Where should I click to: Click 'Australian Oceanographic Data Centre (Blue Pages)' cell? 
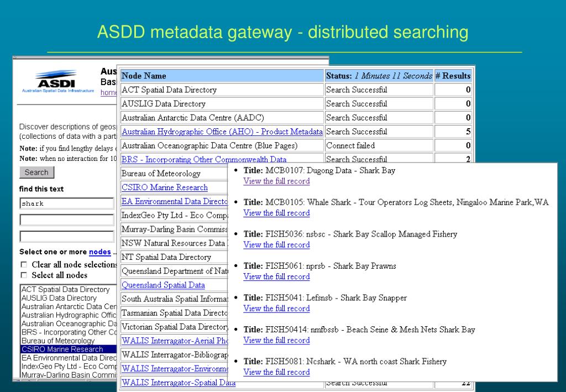222,145
